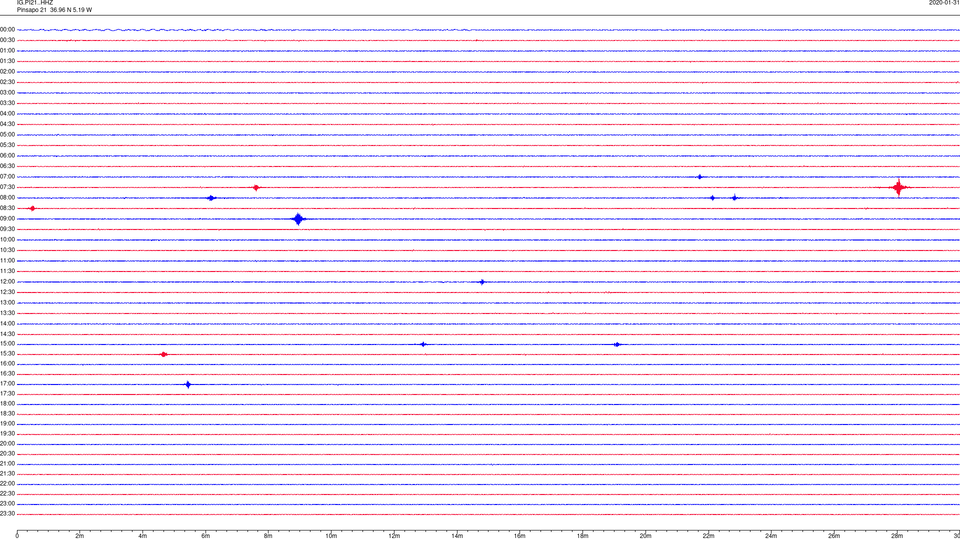Screen dimensions: 960x540
Task: Click the 04:00 time label
Action: click(7, 114)
